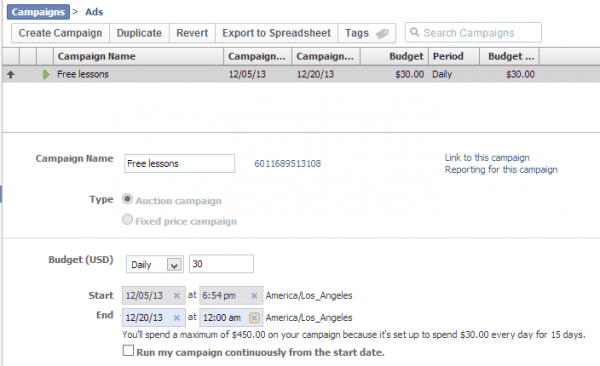Click campaign ID 6011689513108
This screenshot has width=600, height=366.
coord(287,163)
